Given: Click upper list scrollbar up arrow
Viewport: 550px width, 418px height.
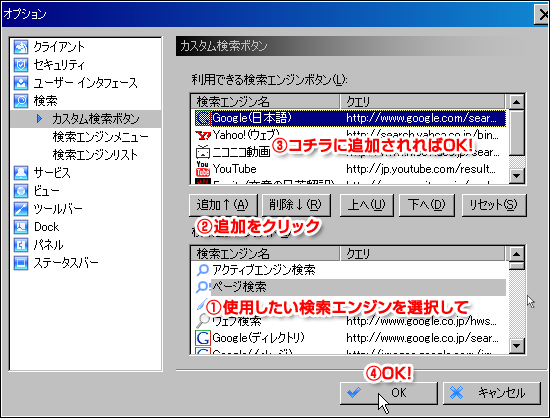Looking at the screenshot, I should click(x=516, y=102).
